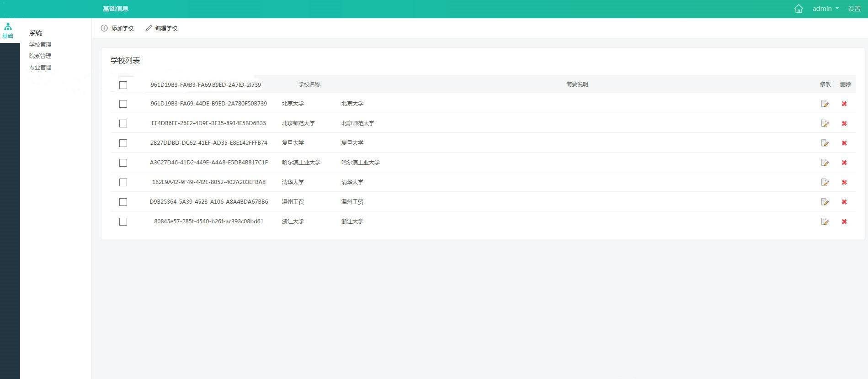
Task: Tick the 温州工贸 row checkbox
Action: click(123, 202)
